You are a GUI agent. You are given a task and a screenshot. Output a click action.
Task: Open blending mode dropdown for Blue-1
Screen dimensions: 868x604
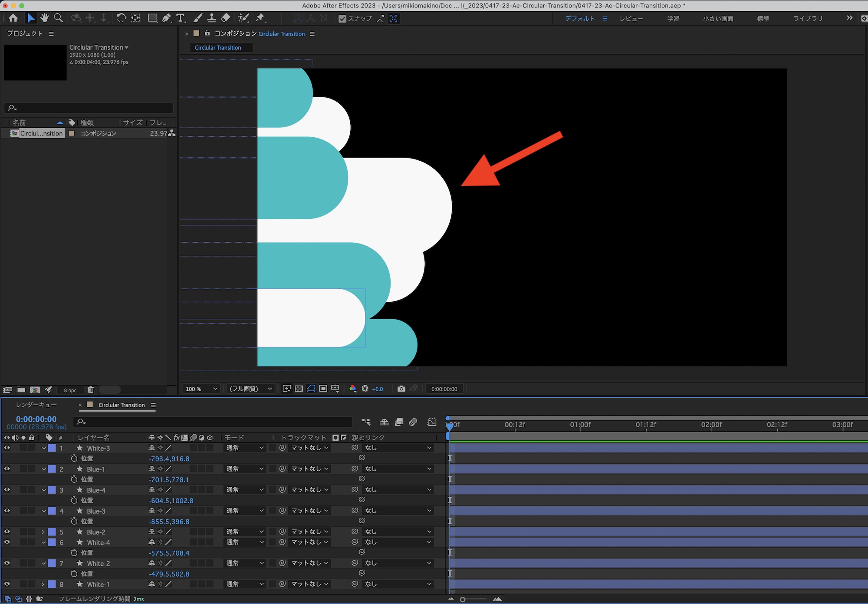245,469
